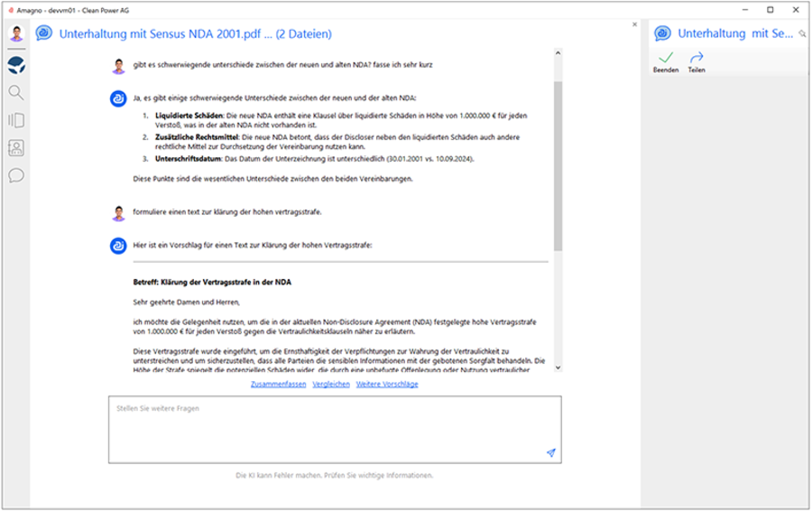
Task: Click the chat scrollbar down arrow
Action: 558,367
